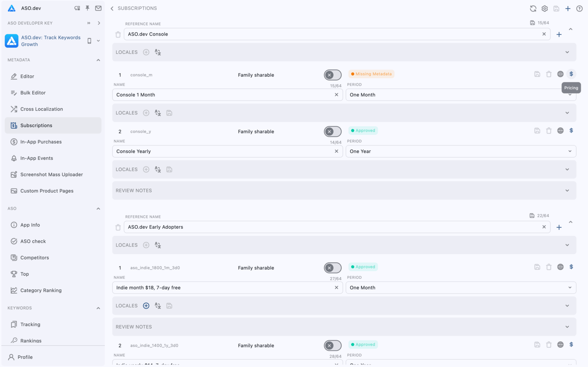Click the help question mark icon

tap(579, 9)
